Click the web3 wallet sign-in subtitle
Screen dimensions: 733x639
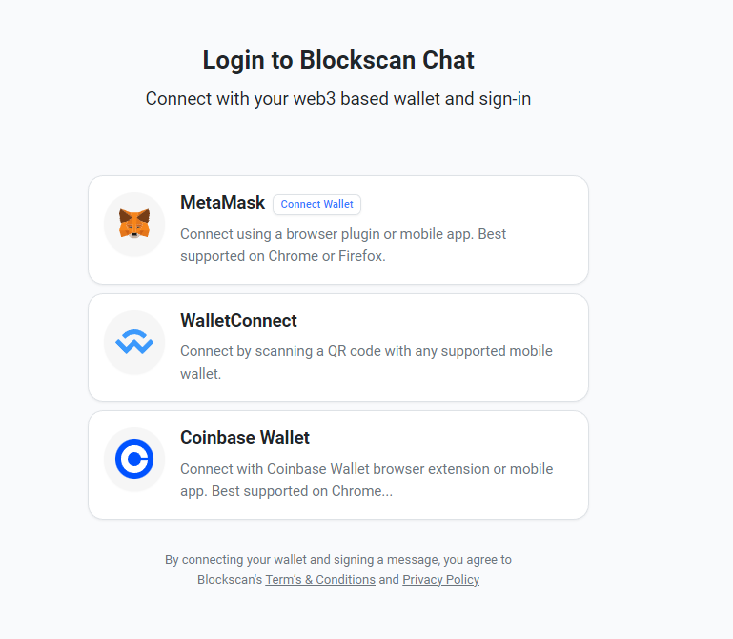point(338,99)
